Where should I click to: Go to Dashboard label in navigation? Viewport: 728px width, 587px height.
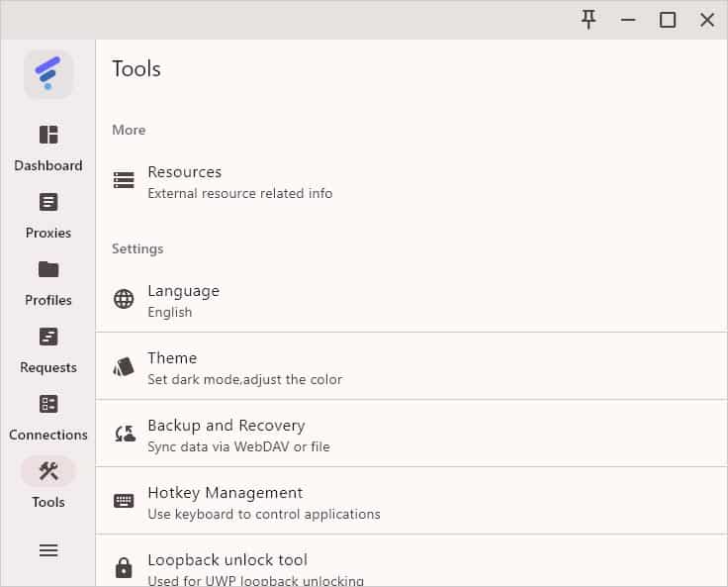[x=48, y=165]
